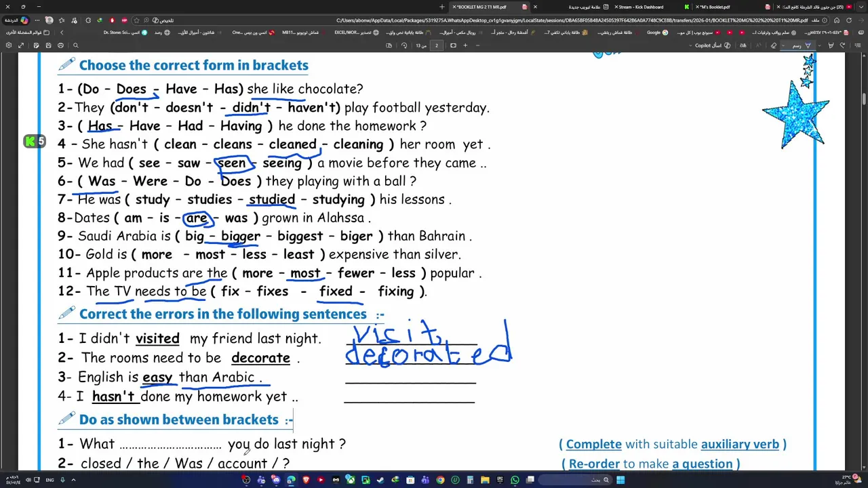
Task: Click the PDF save icon
Action: tap(48, 45)
